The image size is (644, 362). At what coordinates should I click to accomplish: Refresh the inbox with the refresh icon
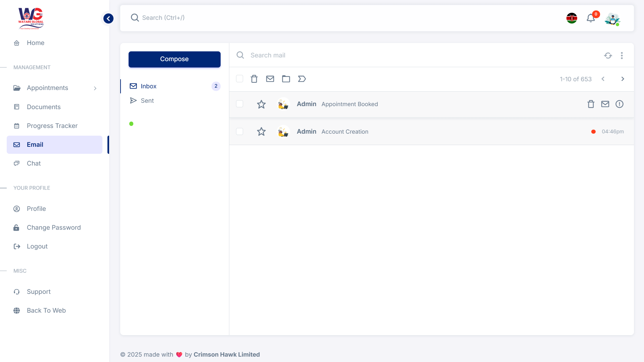point(608,55)
